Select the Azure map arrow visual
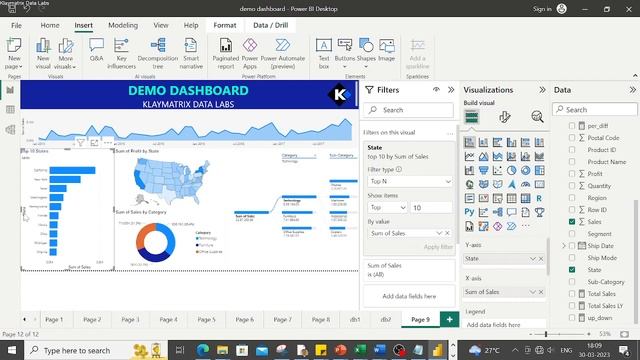 (511, 184)
